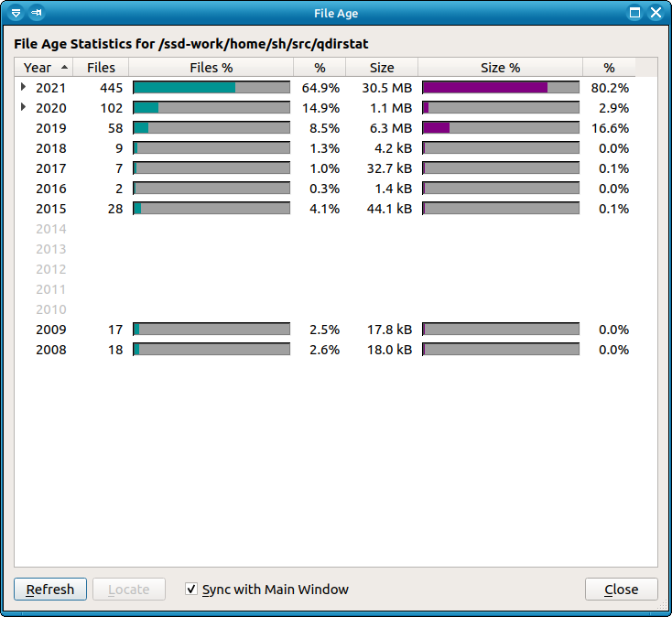Click the 2008 files percent bar
The image size is (672, 617).
click(x=211, y=349)
